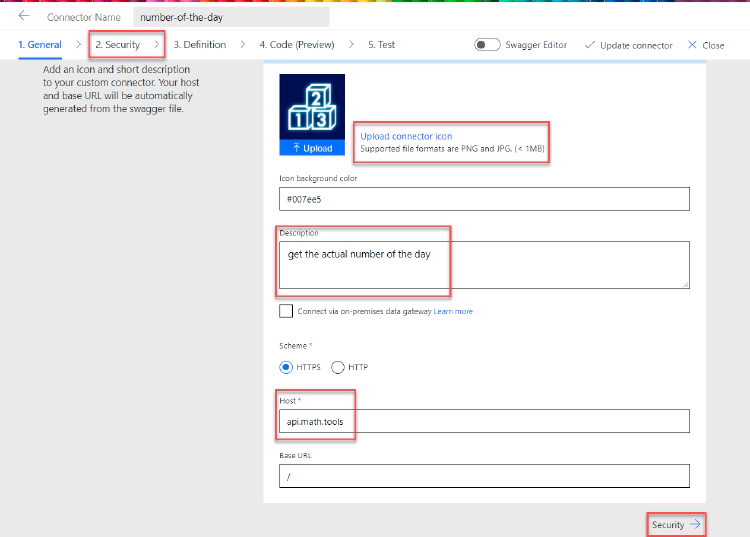
Task: Click into the Description text area
Action: click(484, 265)
